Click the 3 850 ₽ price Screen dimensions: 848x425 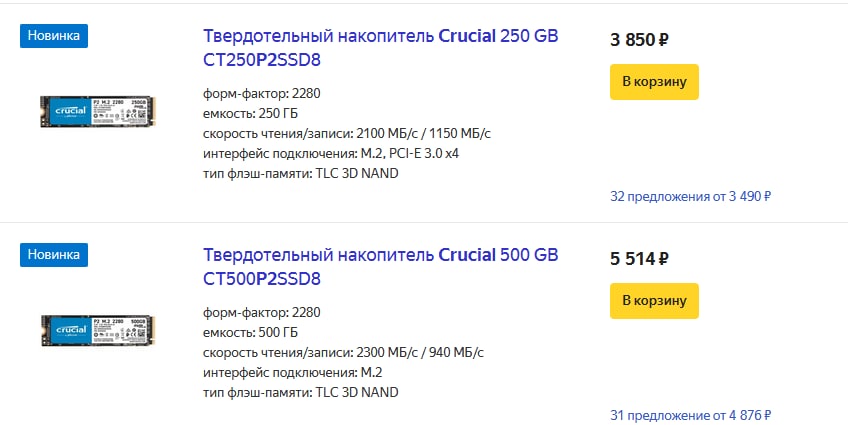(639, 40)
